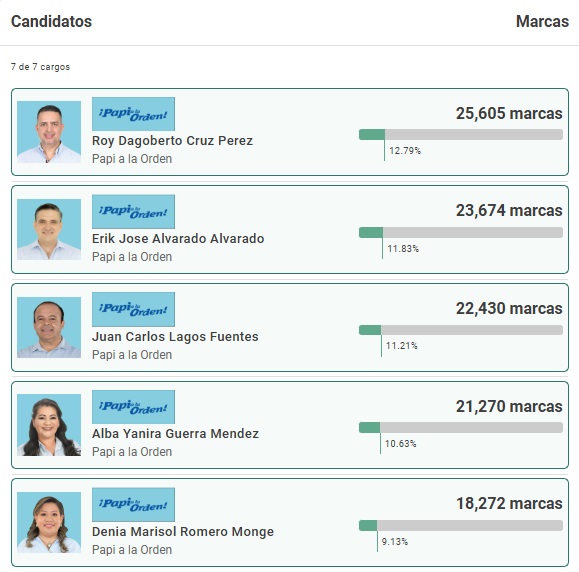Click the Marcas column header
The height and width of the screenshot is (572, 579).
pyautogui.click(x=542, y=21)
